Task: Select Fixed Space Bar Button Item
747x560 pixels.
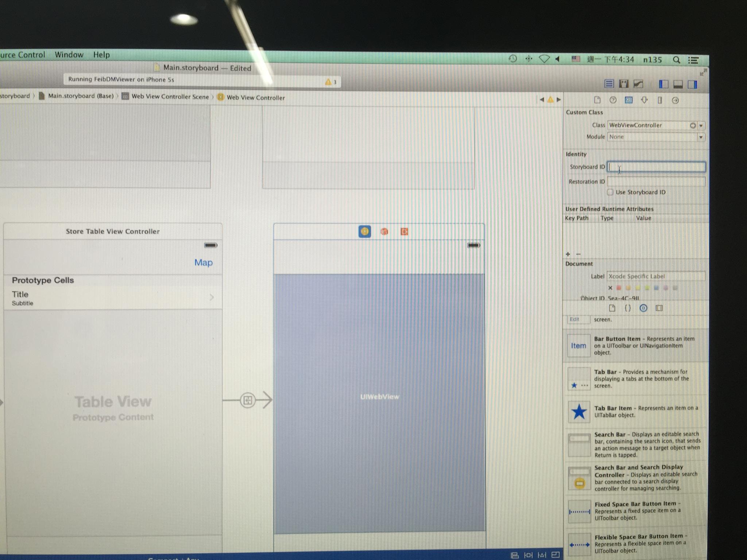Action: tap(635, 511)
